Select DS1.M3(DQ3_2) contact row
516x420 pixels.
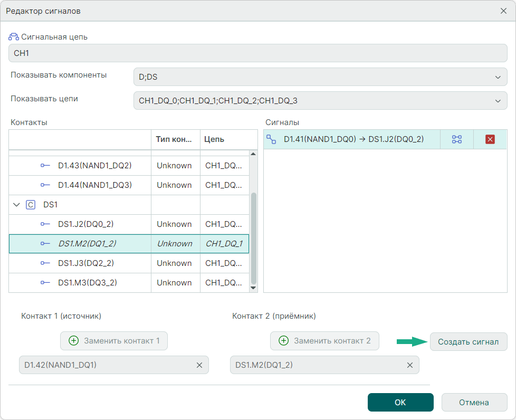click(x=87, y=283)
